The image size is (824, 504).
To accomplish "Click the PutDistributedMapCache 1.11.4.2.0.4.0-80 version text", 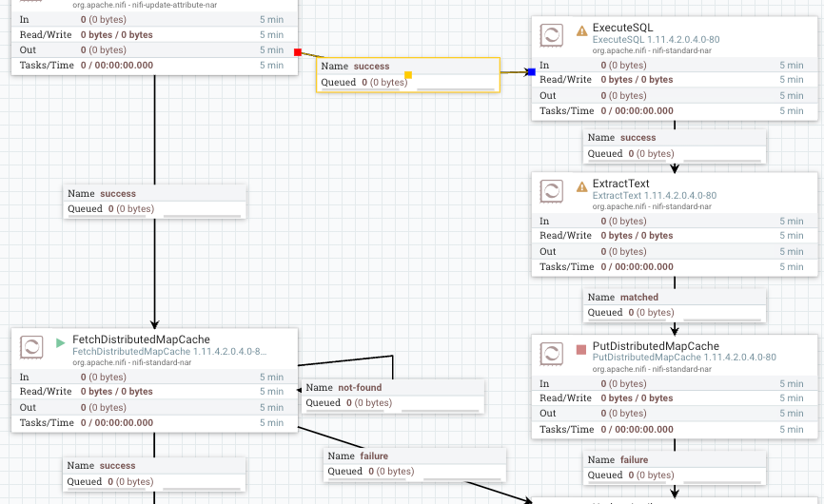I will [x=684, y=357].
